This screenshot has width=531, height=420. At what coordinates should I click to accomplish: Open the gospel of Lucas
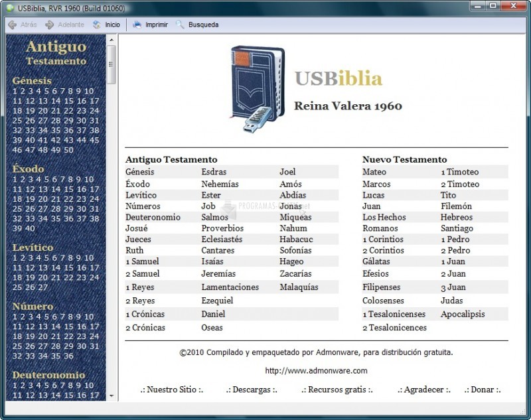click(x=373, y=195)
